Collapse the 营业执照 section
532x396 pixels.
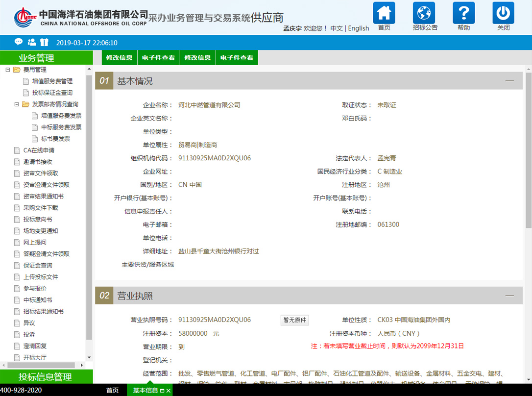(x=509, y=296)
